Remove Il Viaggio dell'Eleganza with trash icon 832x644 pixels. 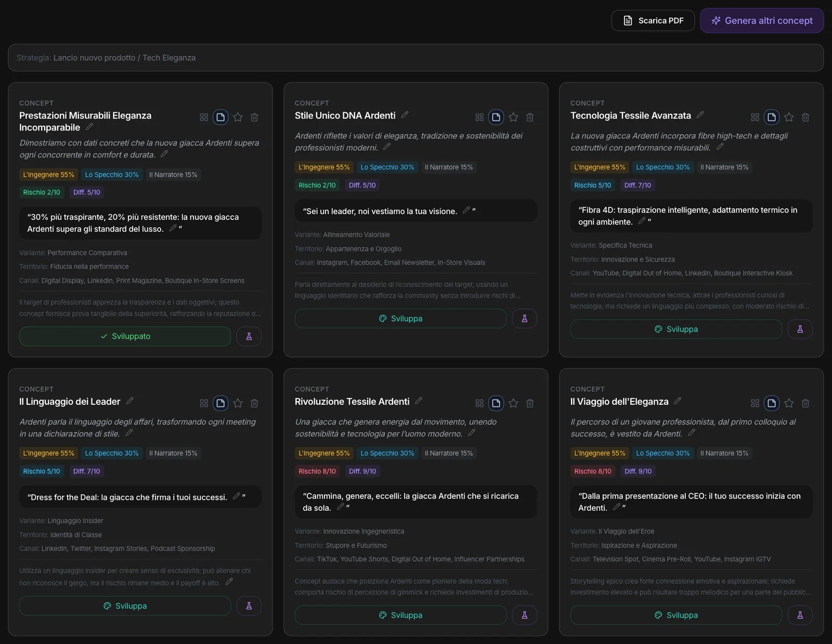pyautogui.click(x=805, y=403)
